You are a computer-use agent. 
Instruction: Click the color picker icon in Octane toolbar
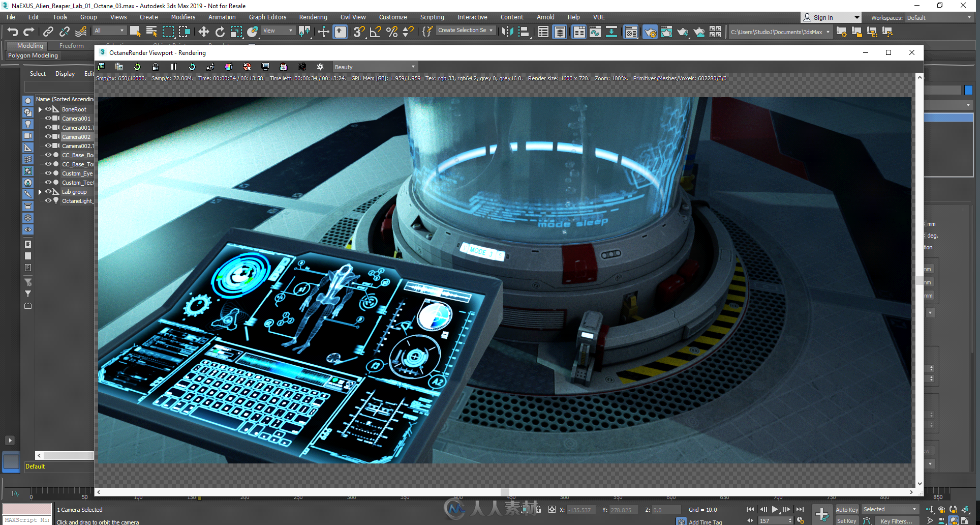[229, 67]
